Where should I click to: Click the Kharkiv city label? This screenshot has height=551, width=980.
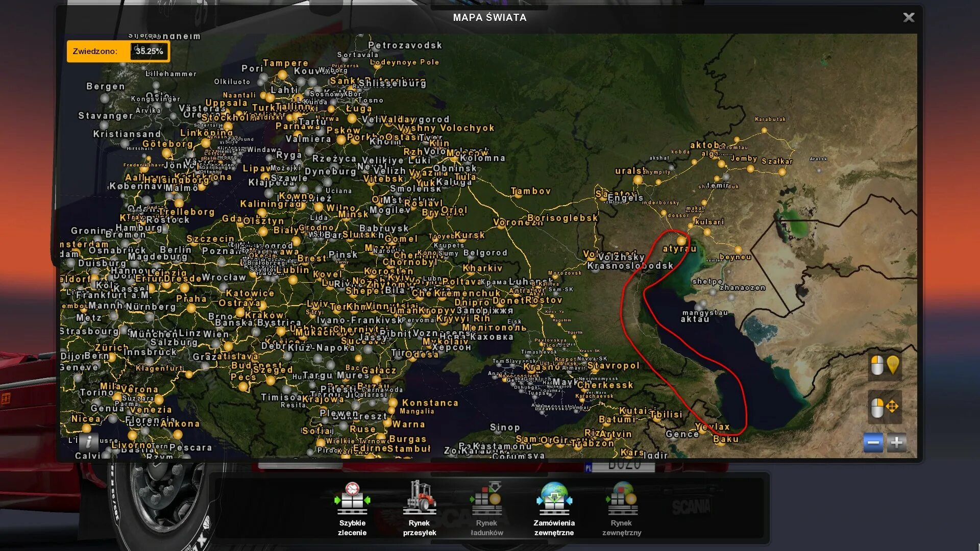482,268
